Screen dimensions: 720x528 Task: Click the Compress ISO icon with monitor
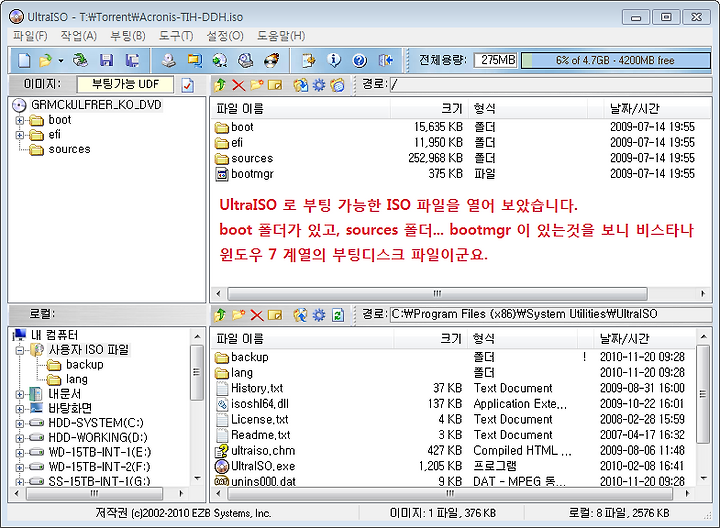point(194,60)
